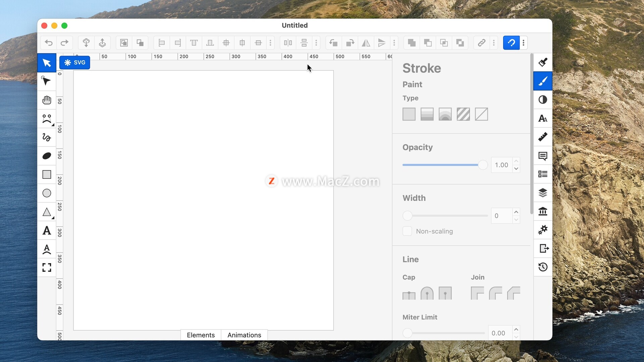
Task: Click the Ungroup toolbar icon
Action: [x=140, y=43]
